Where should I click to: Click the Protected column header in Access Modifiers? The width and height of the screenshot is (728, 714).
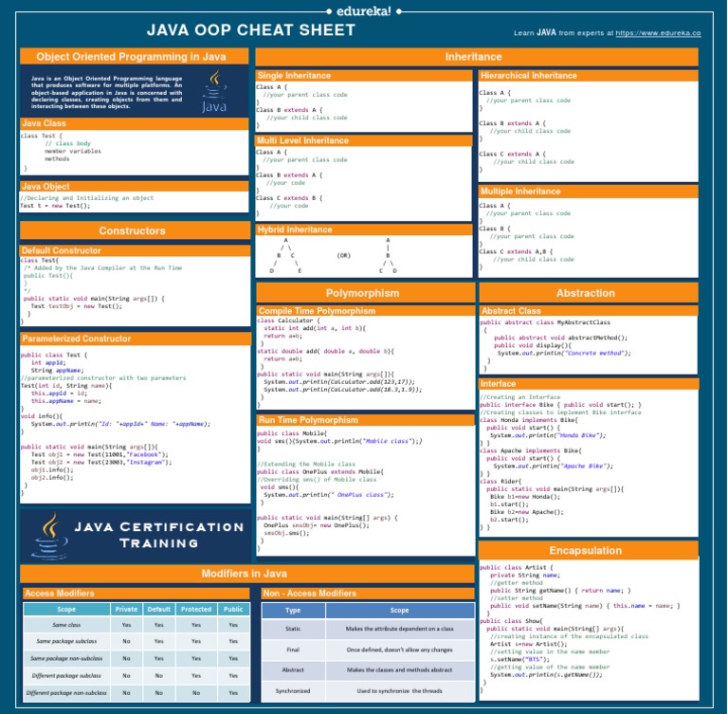click(x=196, y=609)
